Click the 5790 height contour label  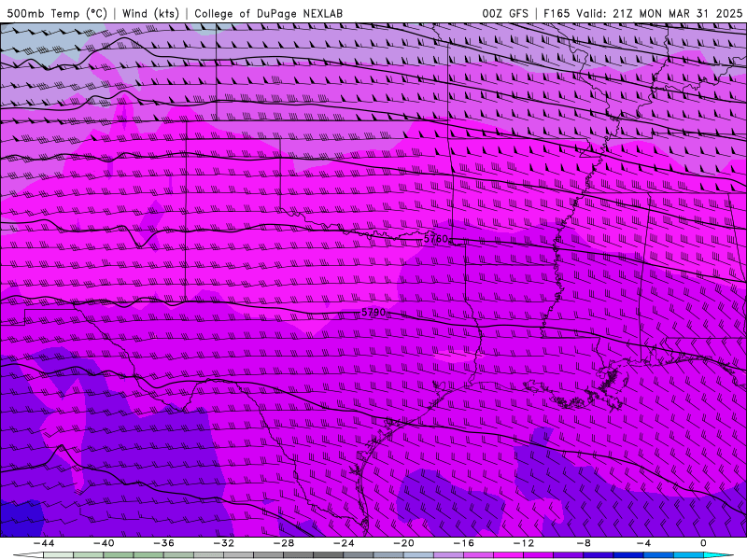pos(373,313)
